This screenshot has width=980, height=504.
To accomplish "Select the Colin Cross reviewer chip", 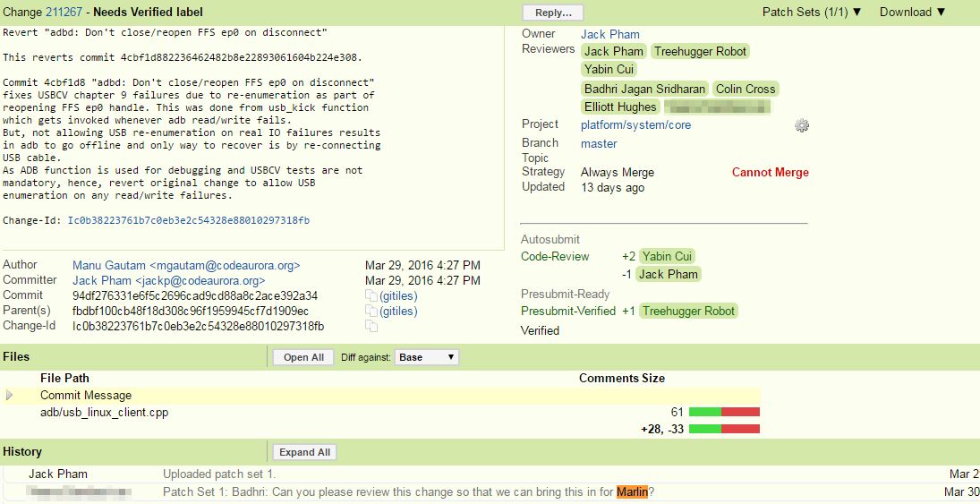I will pos(746,89).
